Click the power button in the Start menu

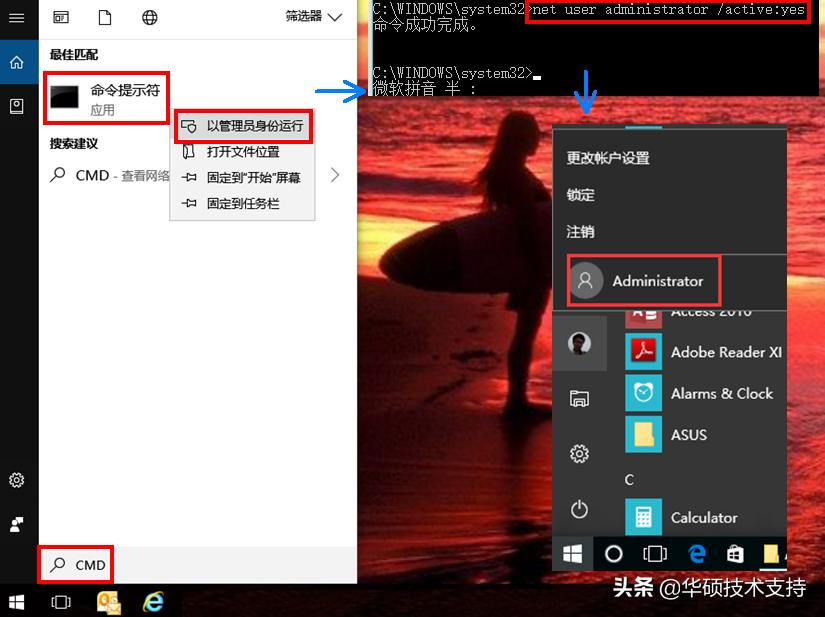pos(579,510)
